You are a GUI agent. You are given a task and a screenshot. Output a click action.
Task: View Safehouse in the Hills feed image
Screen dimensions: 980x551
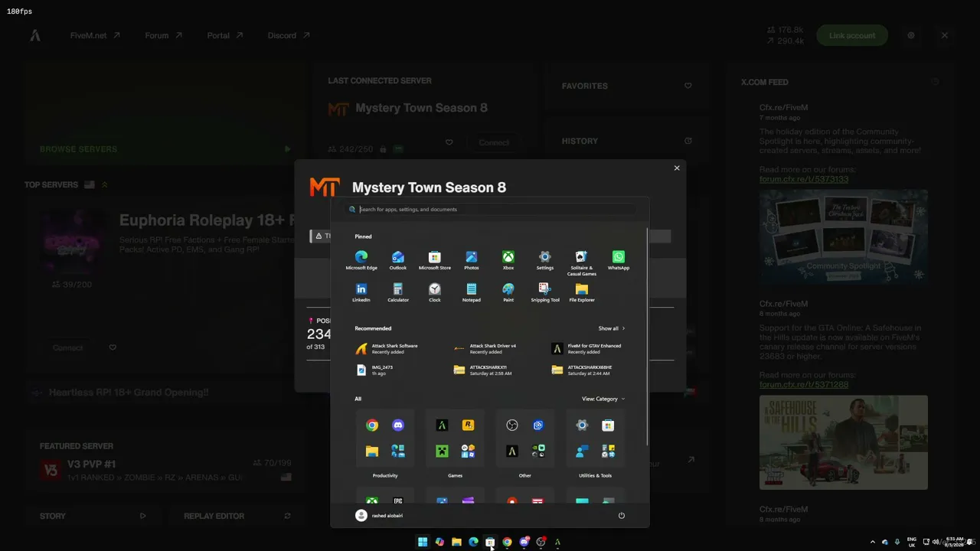[844, 442]
